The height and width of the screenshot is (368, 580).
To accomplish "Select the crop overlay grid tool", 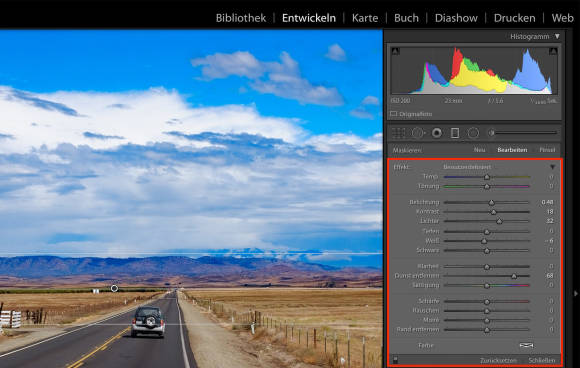I will tap(398, 133).
